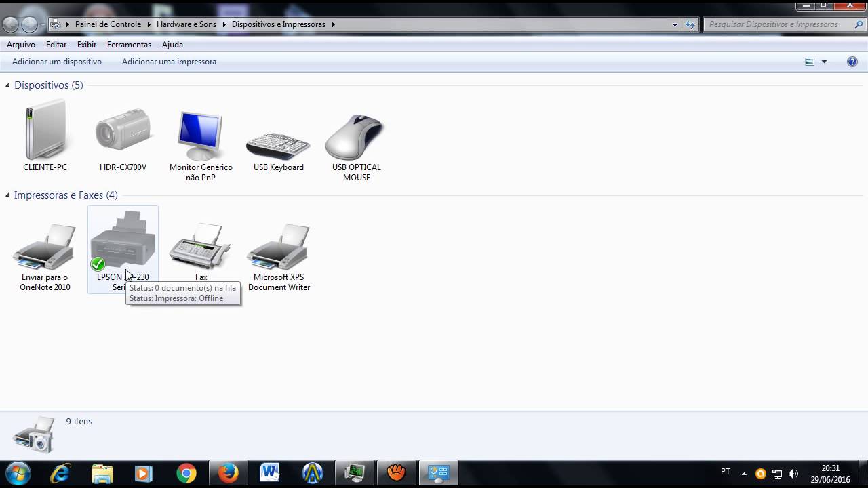Viewport: 868px width, 488px height.
Task: Open Google Chrome from taskbar
Action: [x=186, y=473]
